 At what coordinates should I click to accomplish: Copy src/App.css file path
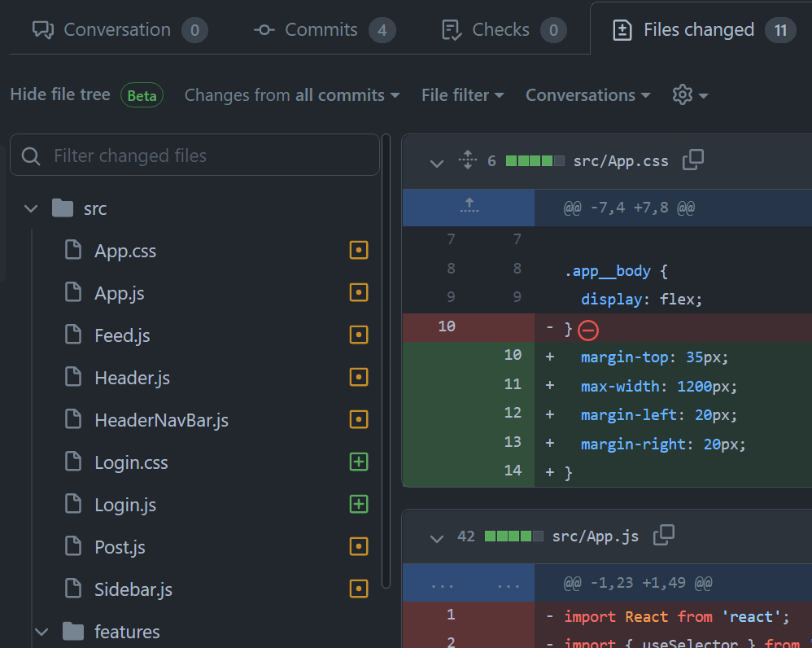(693, 160)
